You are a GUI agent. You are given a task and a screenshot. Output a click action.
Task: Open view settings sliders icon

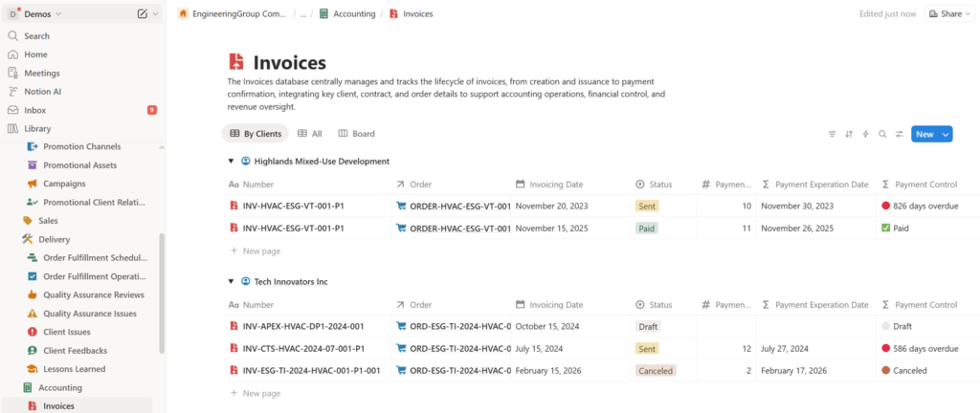(x=899, y=135)
